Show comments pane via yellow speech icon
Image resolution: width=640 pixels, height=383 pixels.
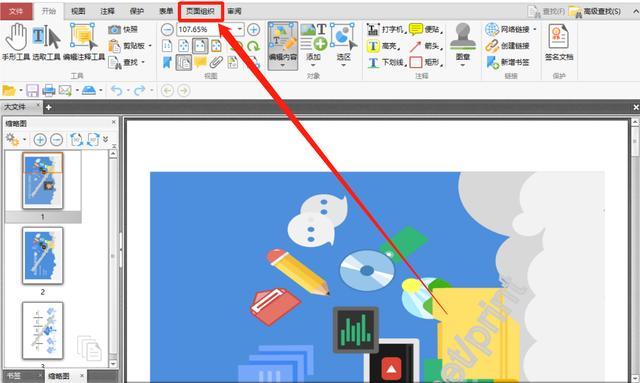pyautogui.click(x=200, y=62)
